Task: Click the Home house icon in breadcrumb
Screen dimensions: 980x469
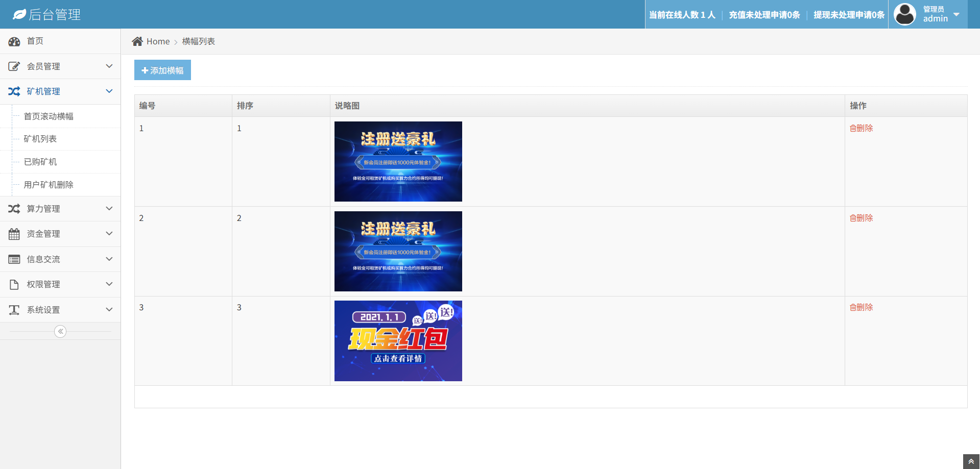Action: click(137, 41)
